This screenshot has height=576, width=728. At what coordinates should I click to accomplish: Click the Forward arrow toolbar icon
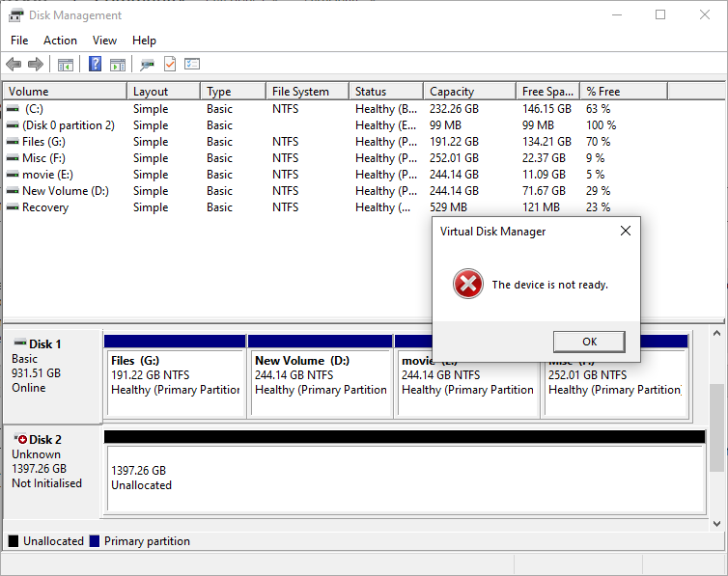click(x=36, y=64)
